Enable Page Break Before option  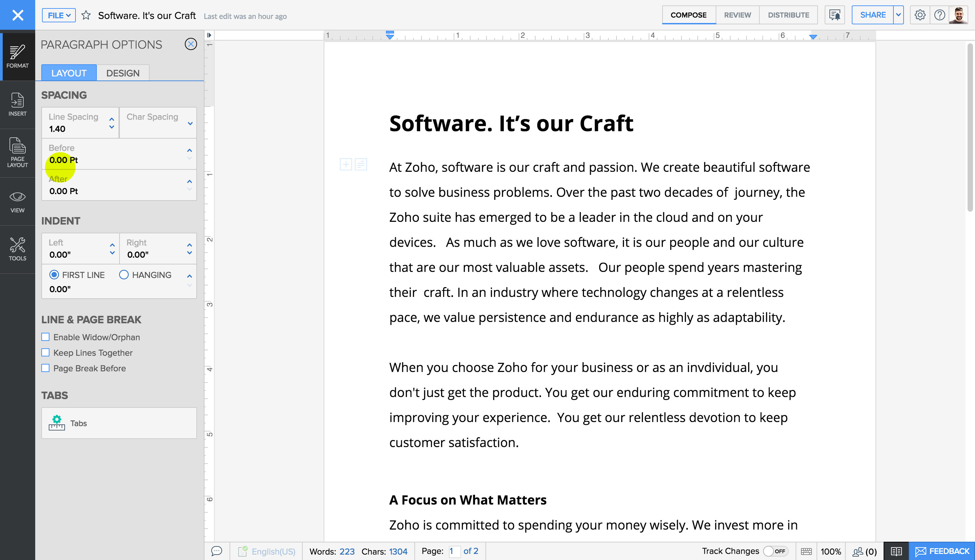pyautogui.click(x=45, y=368)
